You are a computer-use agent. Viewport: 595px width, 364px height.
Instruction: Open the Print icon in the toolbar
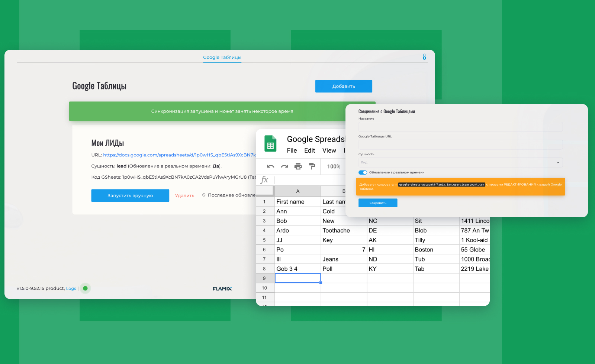[298, 166]
